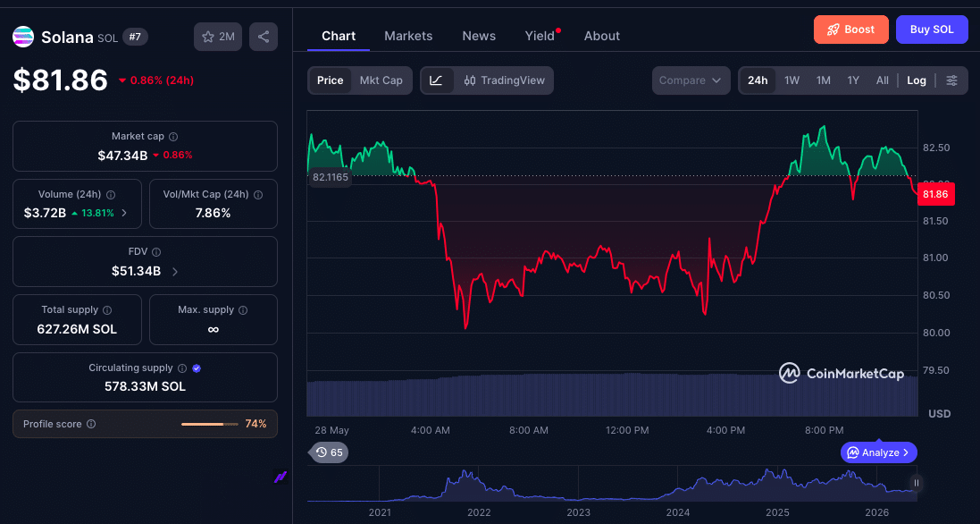Select the 1M time range

point(823,80)
